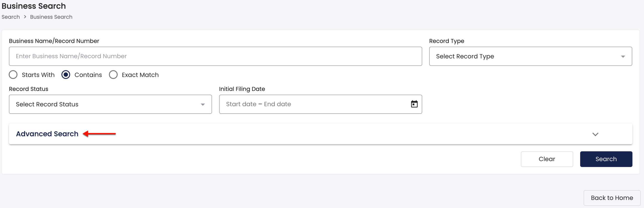
Task: Open the Select Record Type dropdown
Action: [531, 56]
